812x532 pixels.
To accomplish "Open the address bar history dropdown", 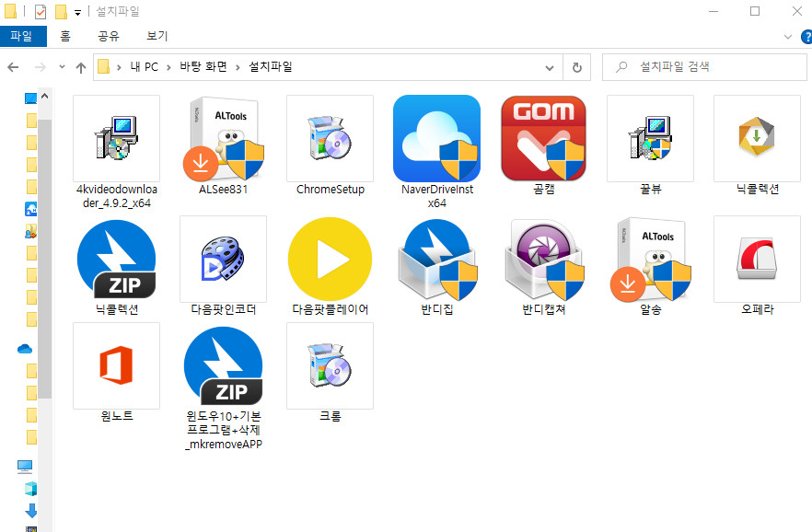I will point(550,68).
